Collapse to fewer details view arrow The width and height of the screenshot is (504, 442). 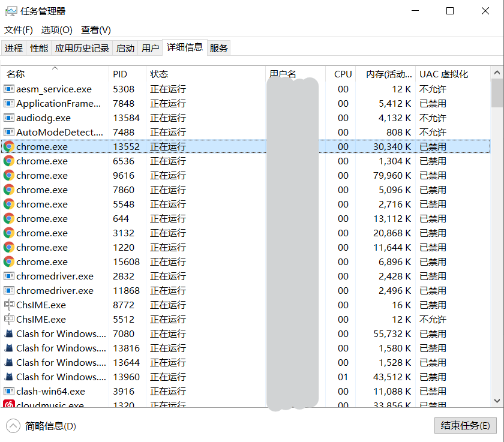13,426
